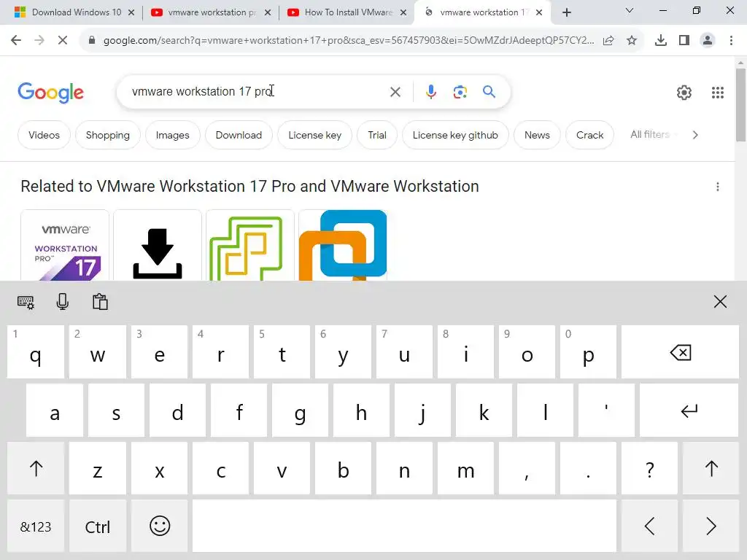Viewport: 747px width, 560px height.
Task: Start dictation from keyboard microphone icon
Action: (63, 302)
